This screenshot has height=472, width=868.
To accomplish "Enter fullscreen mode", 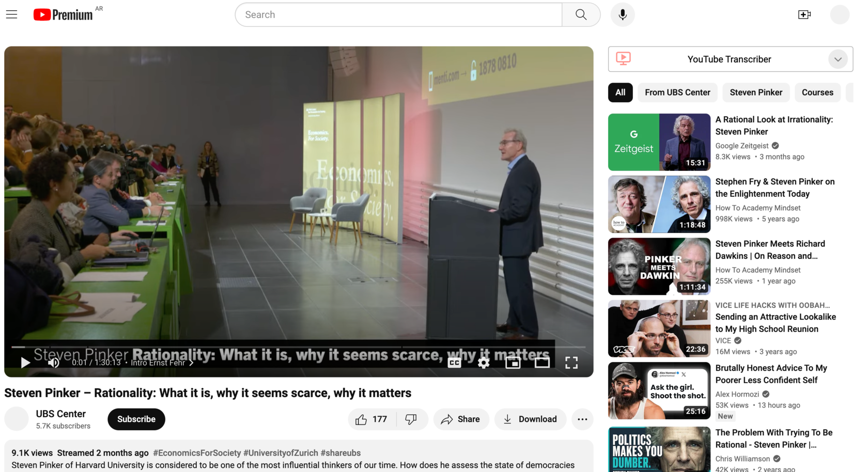I will (571, 363).
